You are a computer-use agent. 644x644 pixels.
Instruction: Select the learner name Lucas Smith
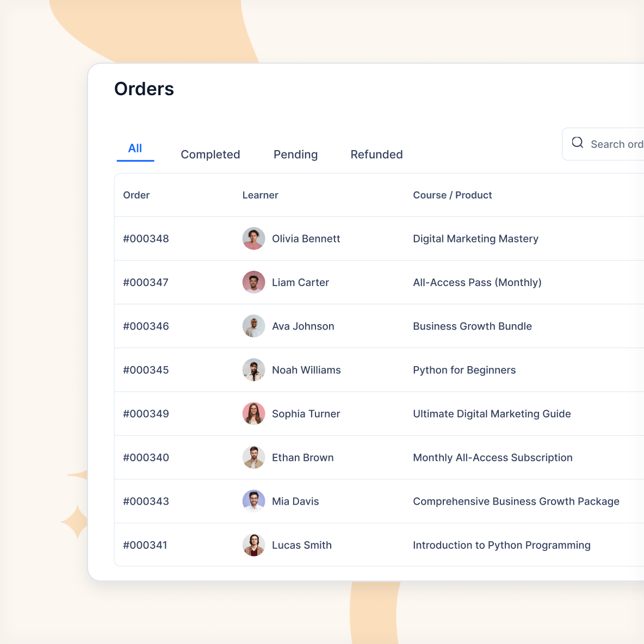pos(302,545)
